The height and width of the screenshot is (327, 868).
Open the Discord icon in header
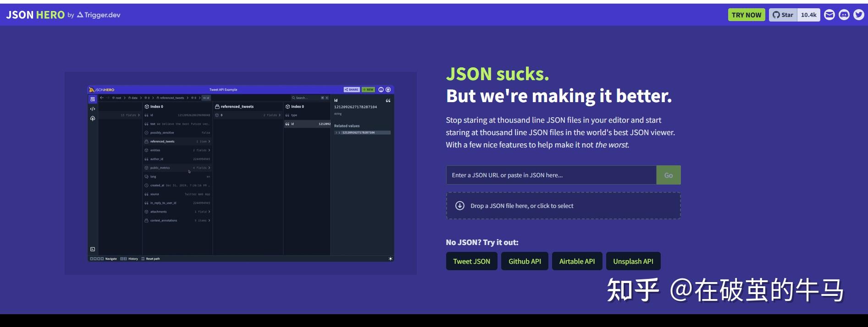point(844,15)
